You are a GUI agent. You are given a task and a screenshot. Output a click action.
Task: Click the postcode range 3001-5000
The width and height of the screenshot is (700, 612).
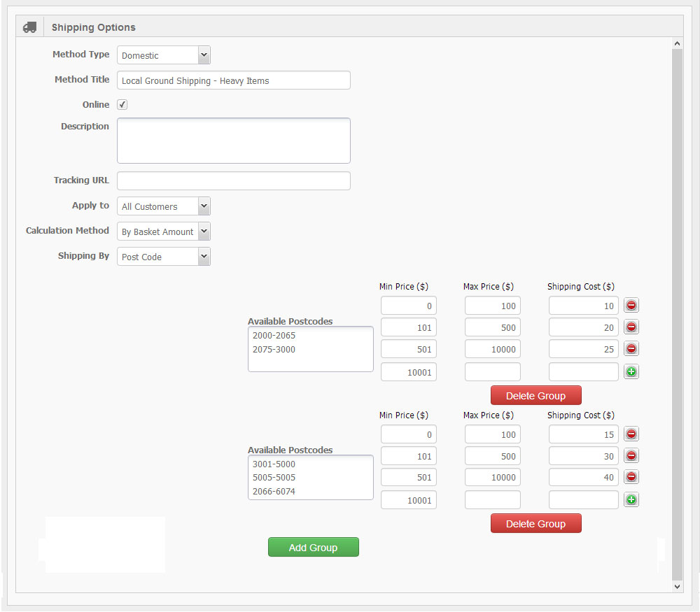(x=274, y=464)
